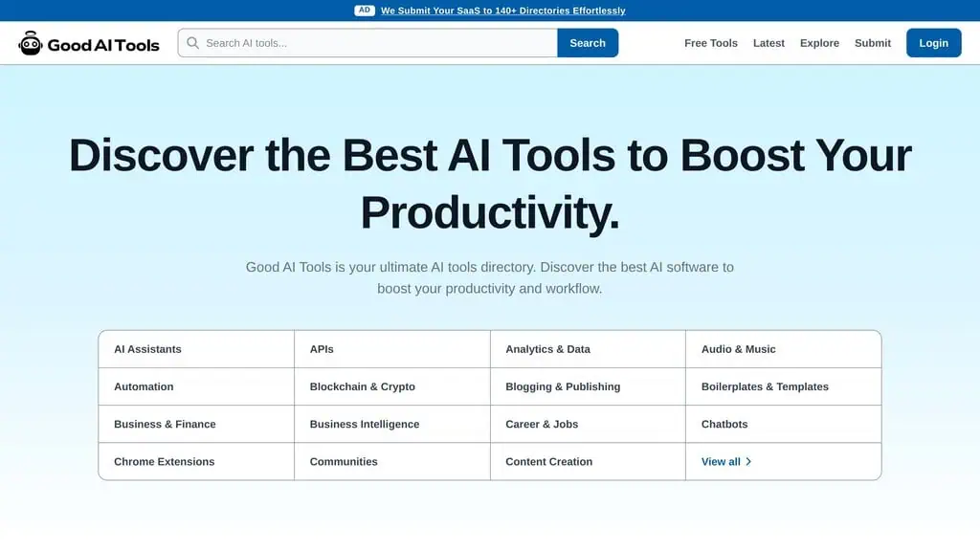Click the AD badge in top banner
980x551 pixels.
click(x=365, y=10)
